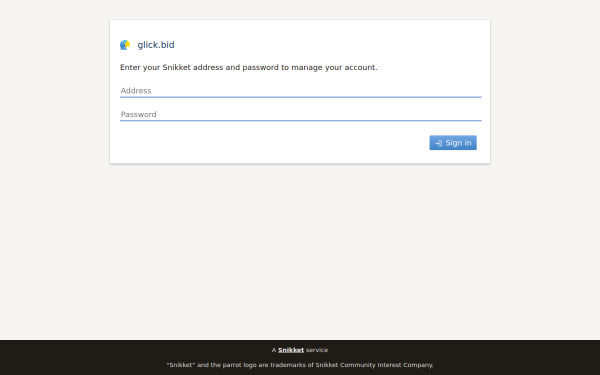The image size is (600, 375).
Task: Click the word "password" in the instructions
Action: (261, 68)
